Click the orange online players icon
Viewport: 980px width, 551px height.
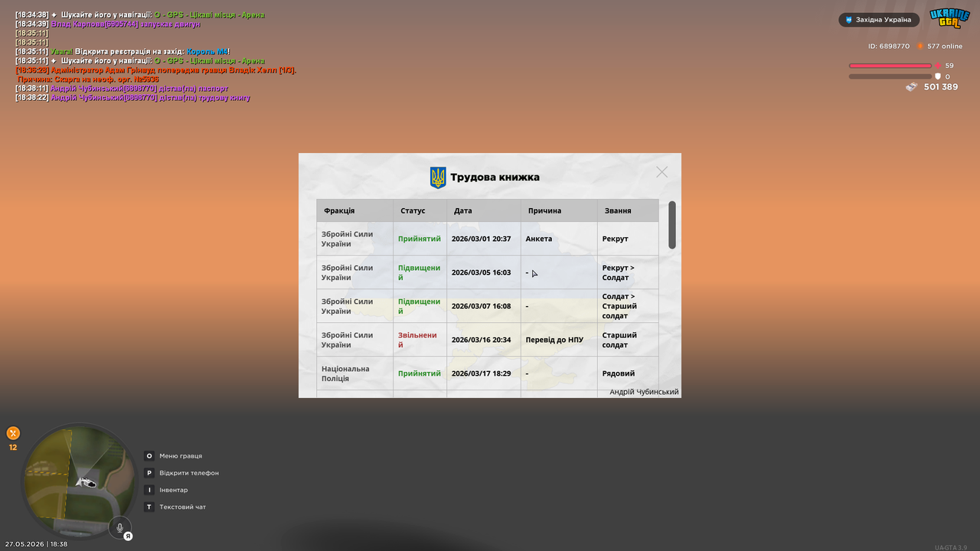pos(920,47)
